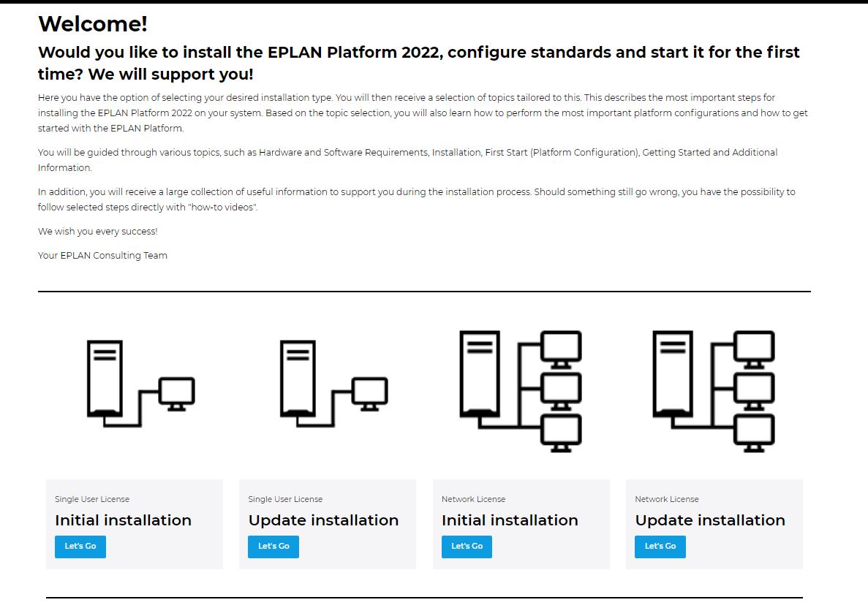Click the first Single User License label
868x616 pixels.
(92, 499)
